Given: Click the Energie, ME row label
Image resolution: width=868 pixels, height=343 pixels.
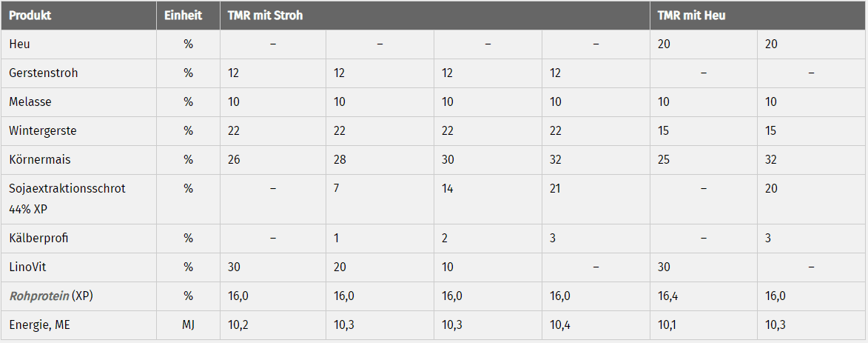Looking at the screenshot, I should (x=39, y=324).
